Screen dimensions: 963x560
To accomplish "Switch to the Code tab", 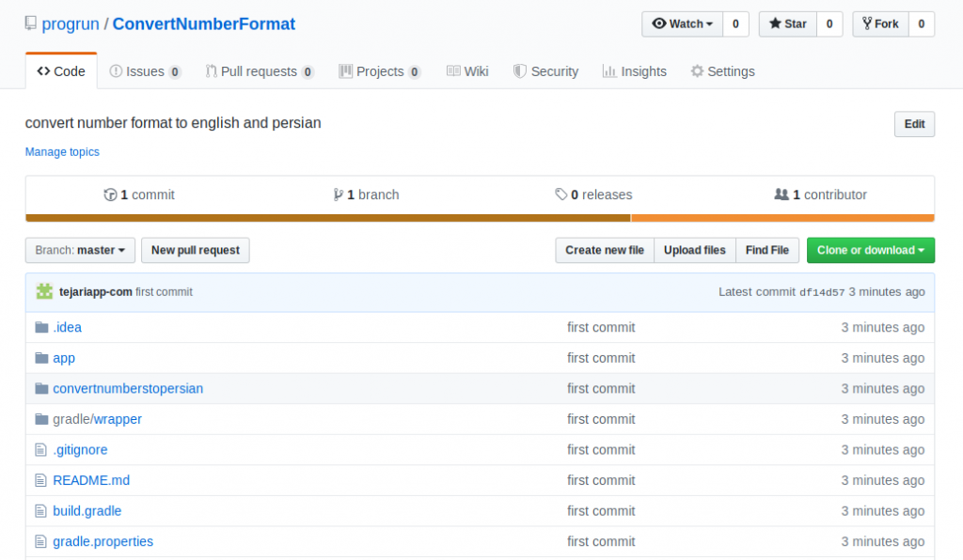I will point(61,71).
